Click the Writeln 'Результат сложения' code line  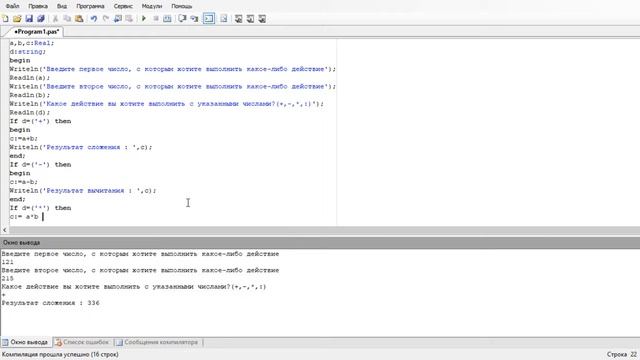(x=81, y=147)
